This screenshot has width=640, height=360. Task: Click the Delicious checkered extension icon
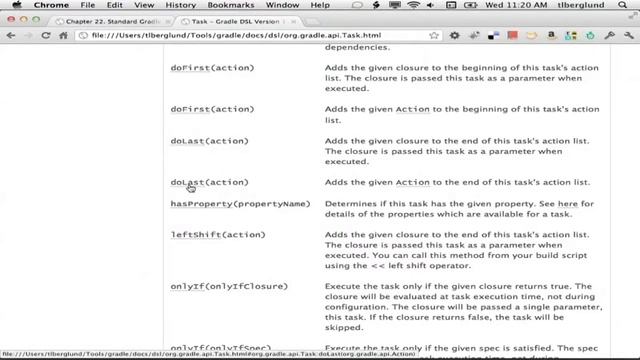pos(493,36)
